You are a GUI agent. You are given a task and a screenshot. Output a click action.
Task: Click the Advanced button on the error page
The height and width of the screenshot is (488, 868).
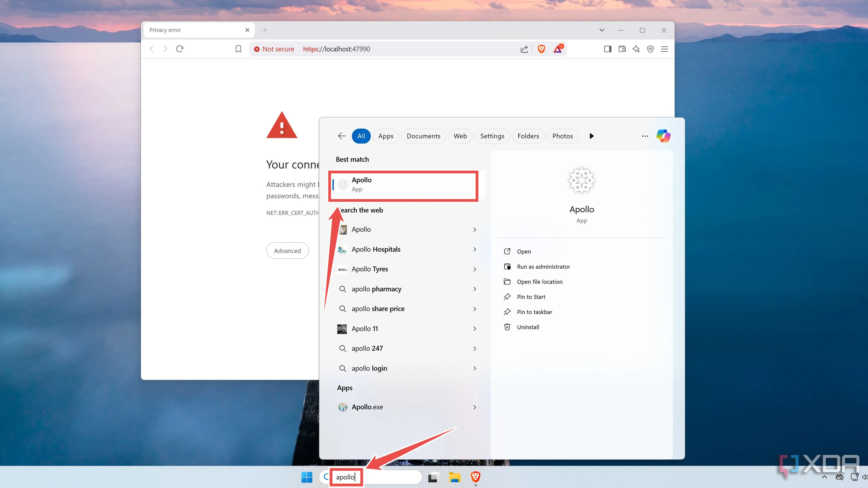[x=288, y=250]
